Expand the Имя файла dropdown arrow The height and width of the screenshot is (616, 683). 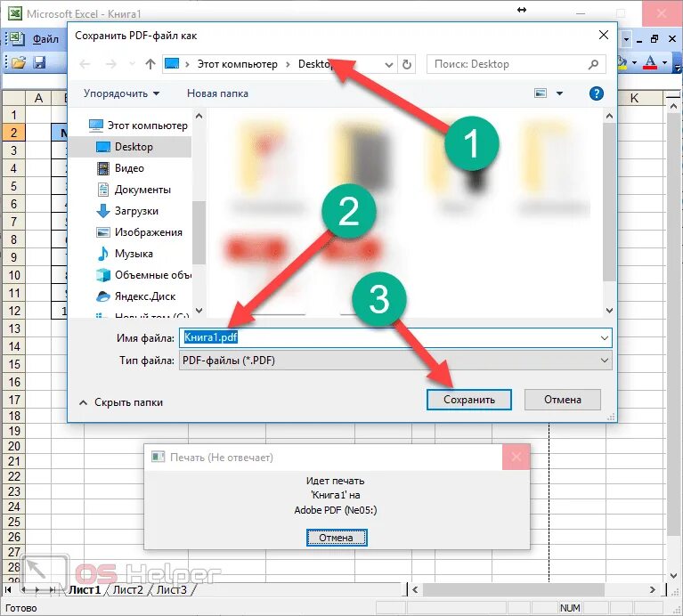point(605,337)
